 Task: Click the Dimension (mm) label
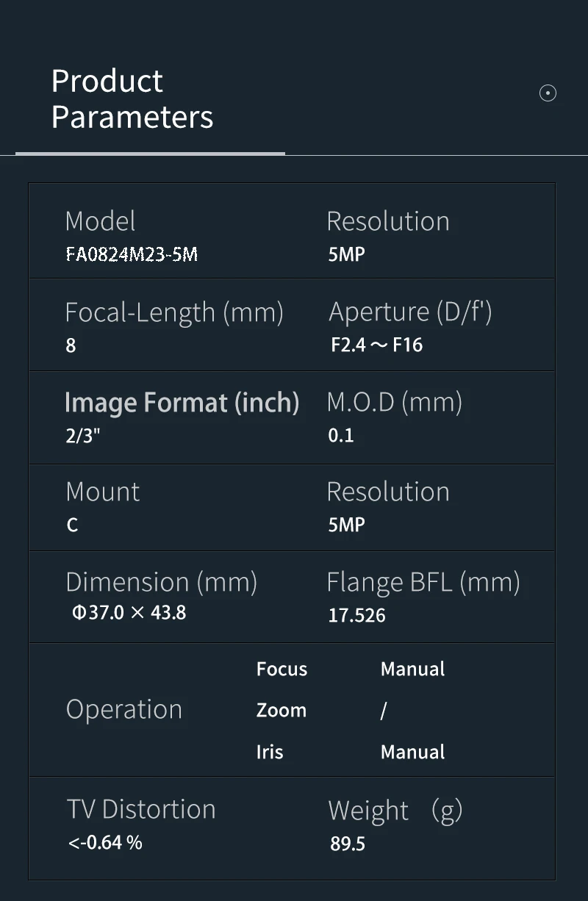point(161,582)
